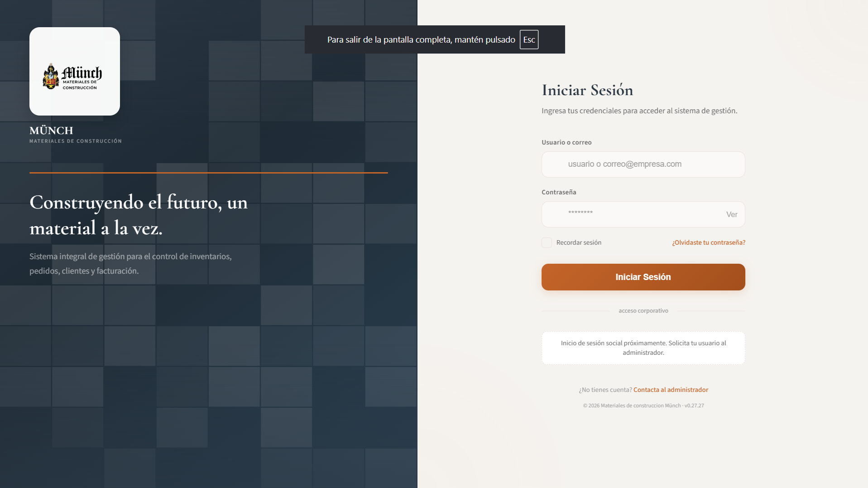
Task: Click the 'Contraseña' field label
Action: coord(559,192)
